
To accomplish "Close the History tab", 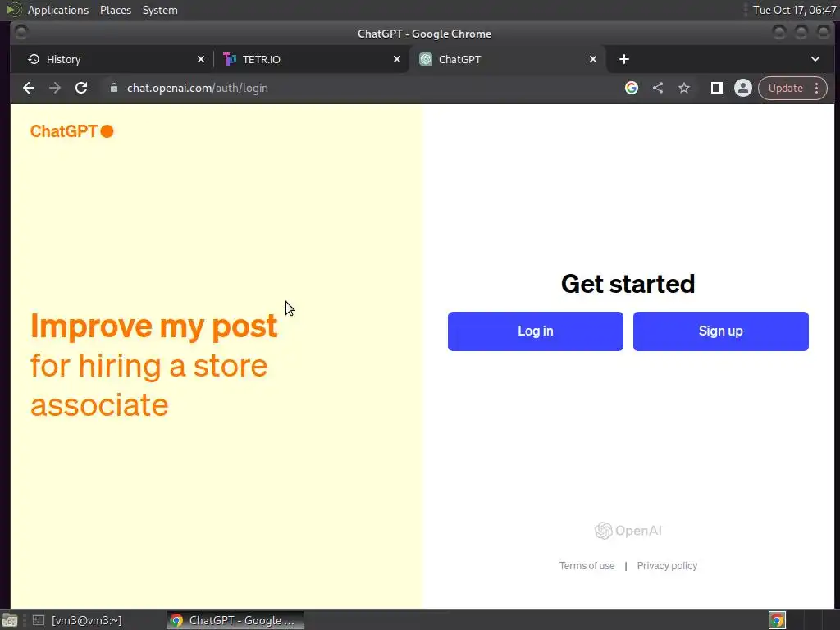I will click(x=201, y=59).
